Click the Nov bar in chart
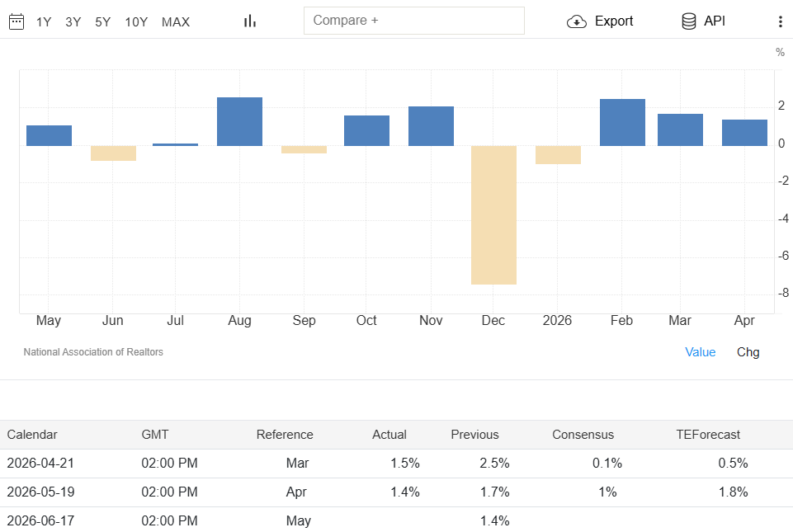793x532 pixels. (x=431, y=126)
